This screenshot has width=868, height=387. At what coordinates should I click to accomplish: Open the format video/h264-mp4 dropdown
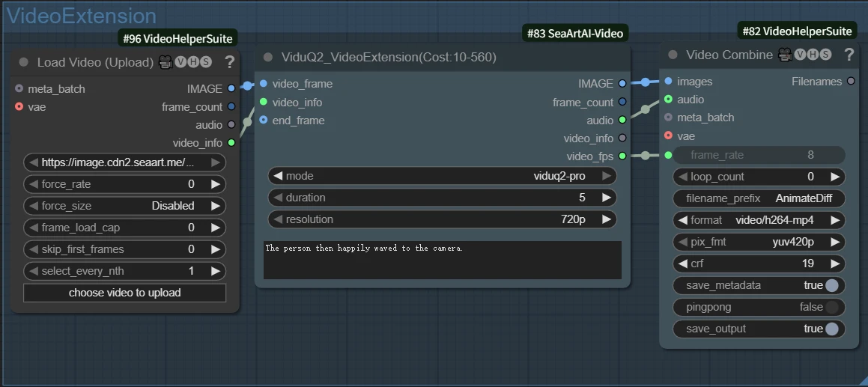pos(759,220)
